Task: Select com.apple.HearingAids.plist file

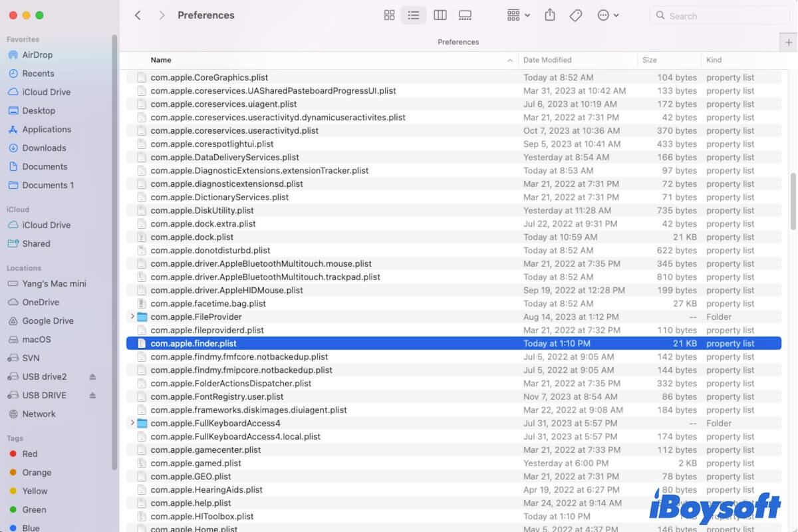Action: (x=454, y=490)
